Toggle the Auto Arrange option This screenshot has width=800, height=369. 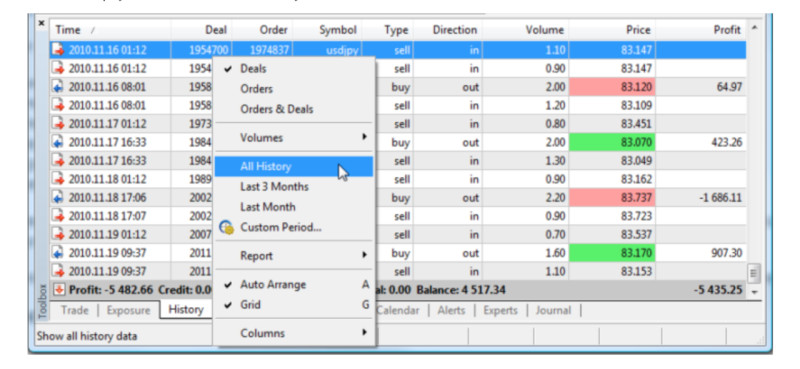coord(294,285)
